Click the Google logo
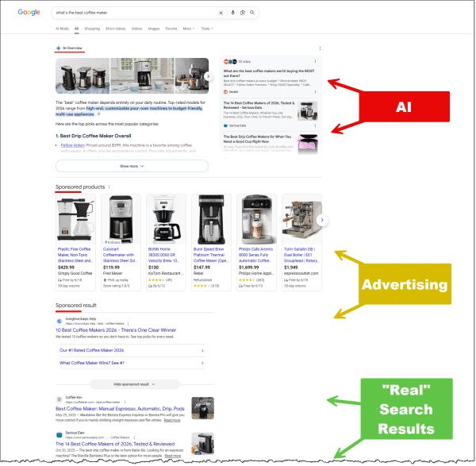This screenshot has height=466, width=476. [29, 12]
